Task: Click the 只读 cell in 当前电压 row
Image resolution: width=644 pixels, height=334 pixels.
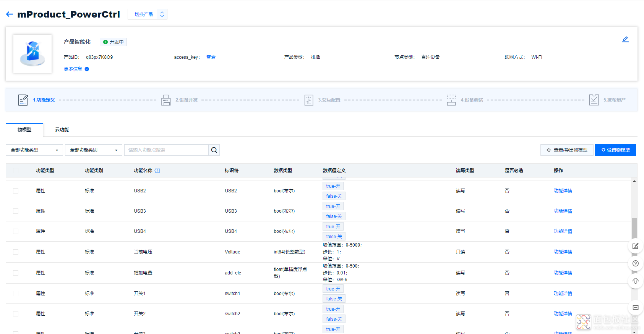Action: click(x=461, y=252)
